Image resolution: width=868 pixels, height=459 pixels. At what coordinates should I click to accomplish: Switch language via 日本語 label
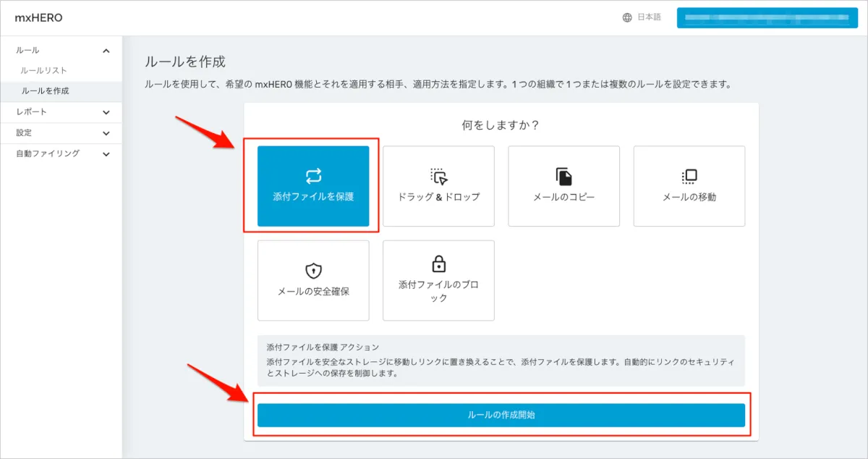[x=649, y=17]
